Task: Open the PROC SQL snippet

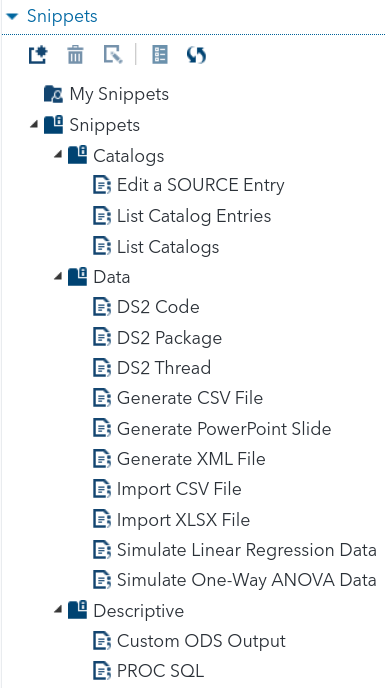Action: point(161,671)
